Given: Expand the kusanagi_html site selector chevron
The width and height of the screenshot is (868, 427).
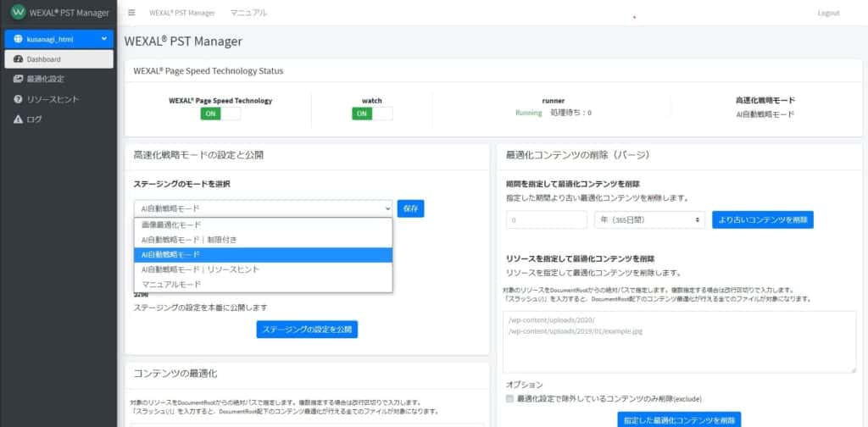Looking at the screenshot, I should 104,39.
